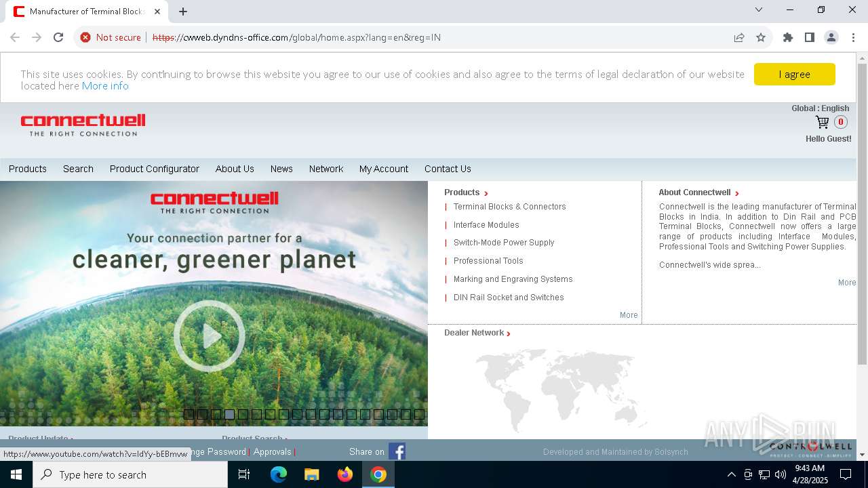Select the highlighted fourth slide indicator

click(x=229, y=414)
